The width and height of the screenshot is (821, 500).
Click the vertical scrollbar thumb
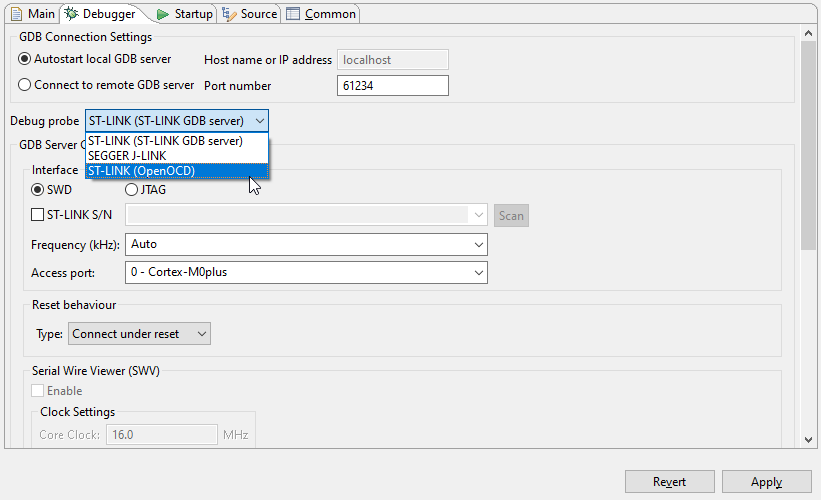click(x=808, y=146)
